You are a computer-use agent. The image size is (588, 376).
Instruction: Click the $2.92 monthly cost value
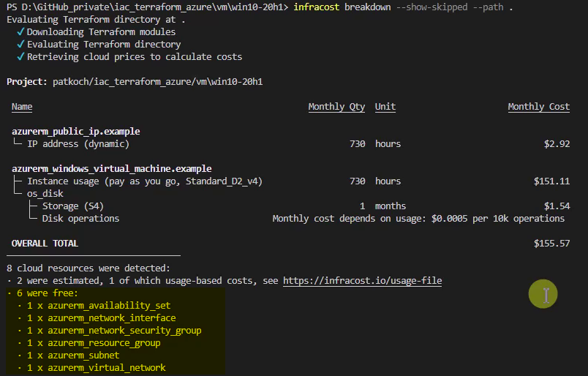557,143
